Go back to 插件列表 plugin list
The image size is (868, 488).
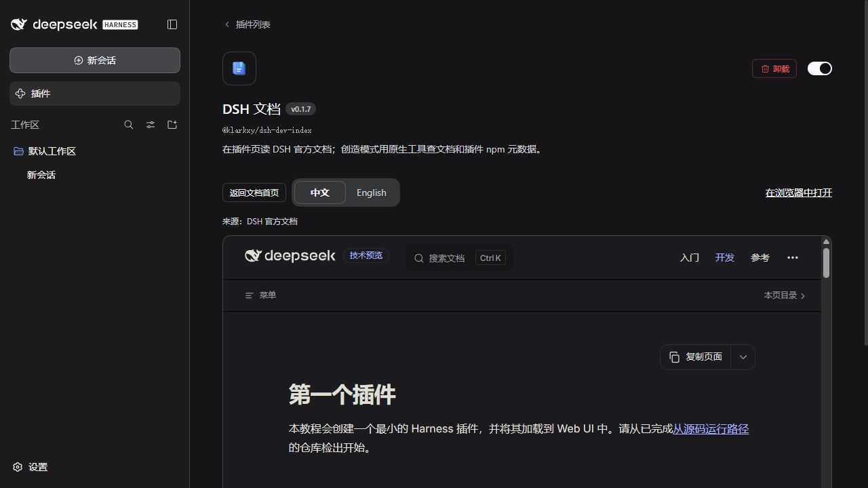pos(248,24)
